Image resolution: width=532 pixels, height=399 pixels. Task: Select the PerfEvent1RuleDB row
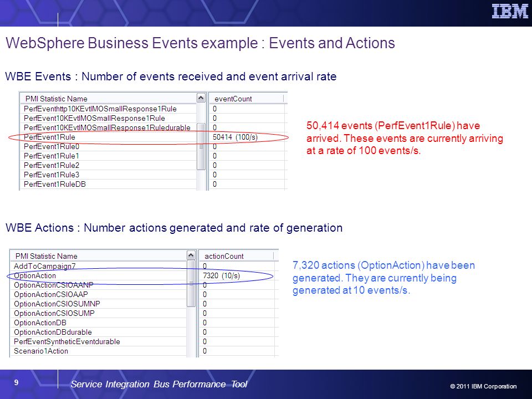(x=154, y=184)
